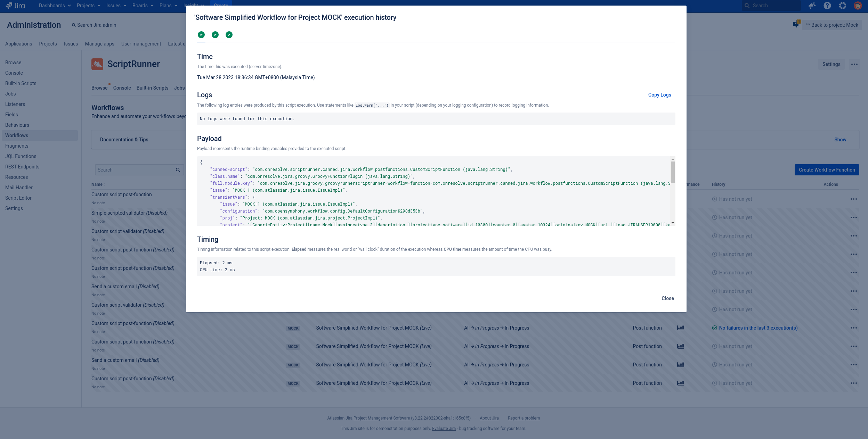Click the Create Workflow Function button
Screen dimensions: 868x439
tap(827, 170)
